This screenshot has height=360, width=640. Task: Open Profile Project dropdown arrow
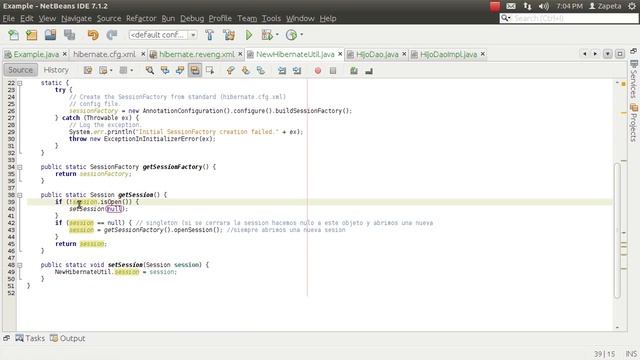[302, 35]
